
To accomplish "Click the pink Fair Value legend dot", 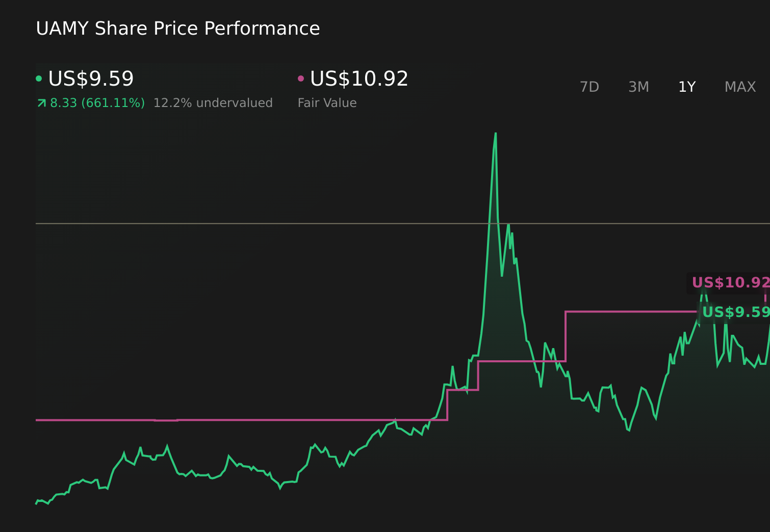I will (x=301, y=78).
